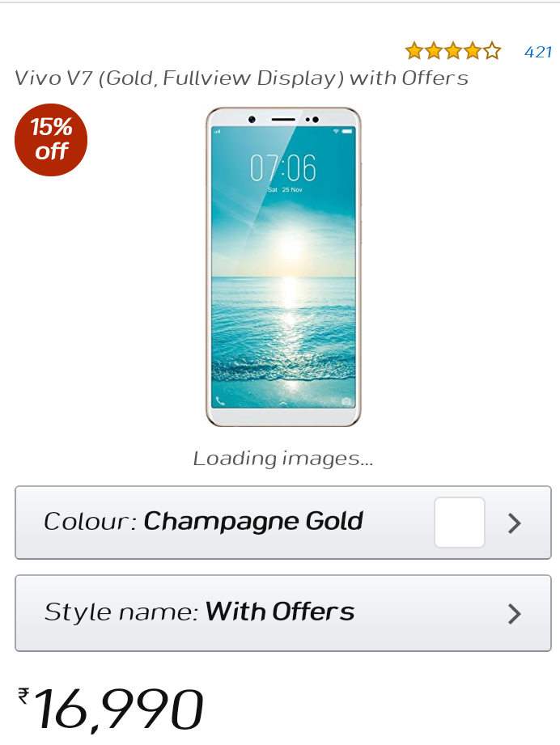
Task: Open the Style name With Offers selector
Action: tap(283, 613)
